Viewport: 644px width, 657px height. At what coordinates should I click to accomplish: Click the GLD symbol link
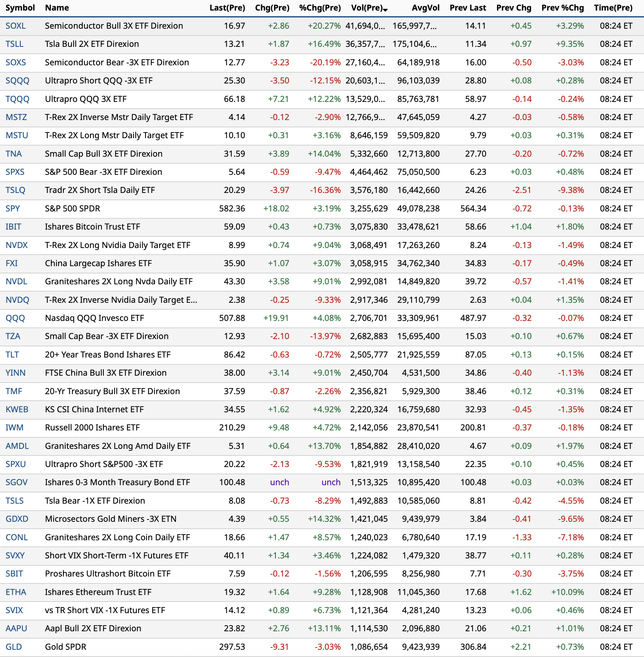coord(14,647)
